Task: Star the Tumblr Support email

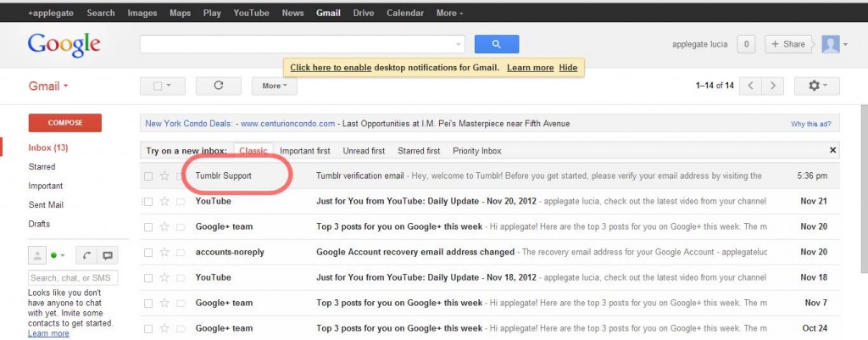Action: (164, 176)
